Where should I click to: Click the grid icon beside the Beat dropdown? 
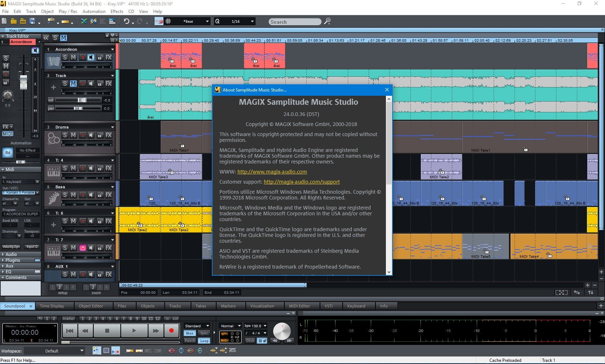tap(168, 21)
